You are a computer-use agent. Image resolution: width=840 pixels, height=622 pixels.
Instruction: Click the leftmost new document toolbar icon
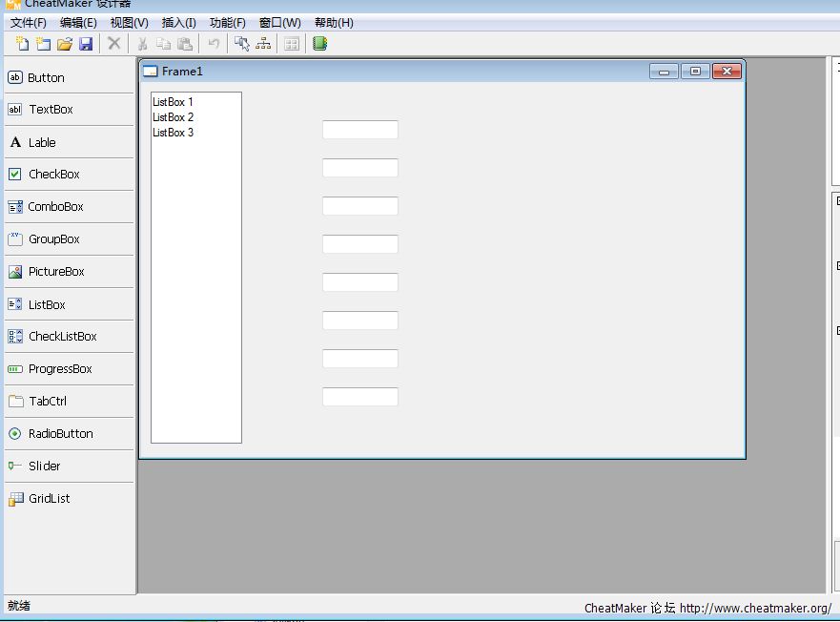(x=23, y=44)
